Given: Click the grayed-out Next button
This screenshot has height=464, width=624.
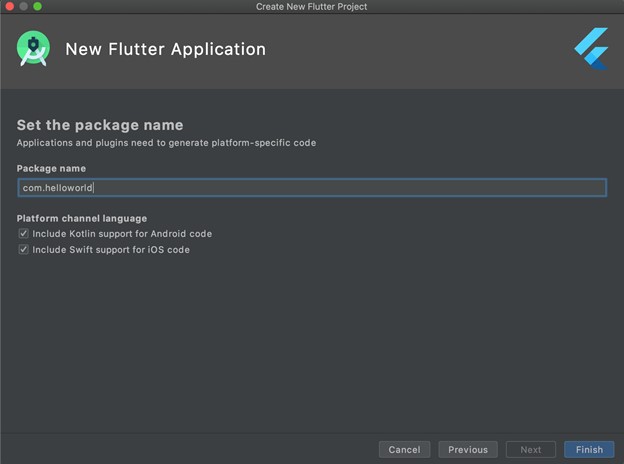Looking at the screenshot, I should coord(531,450).
